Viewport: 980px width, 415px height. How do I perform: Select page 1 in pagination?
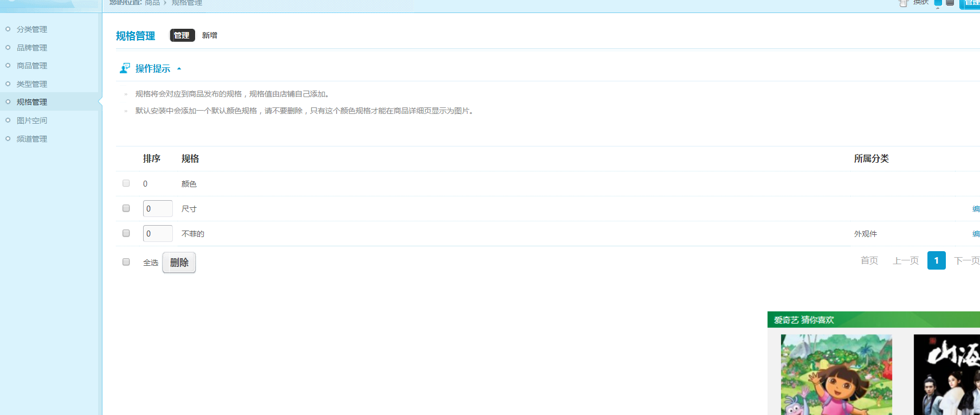tap(937, 260)
